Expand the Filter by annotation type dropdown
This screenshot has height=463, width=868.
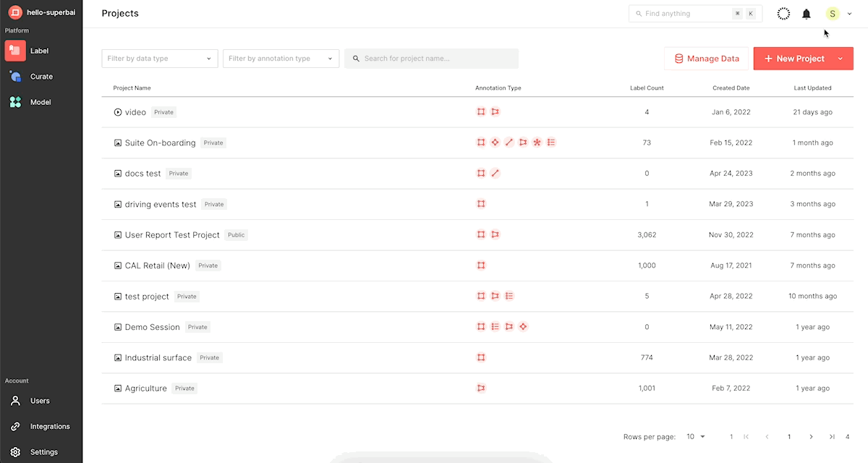[281, 59]
